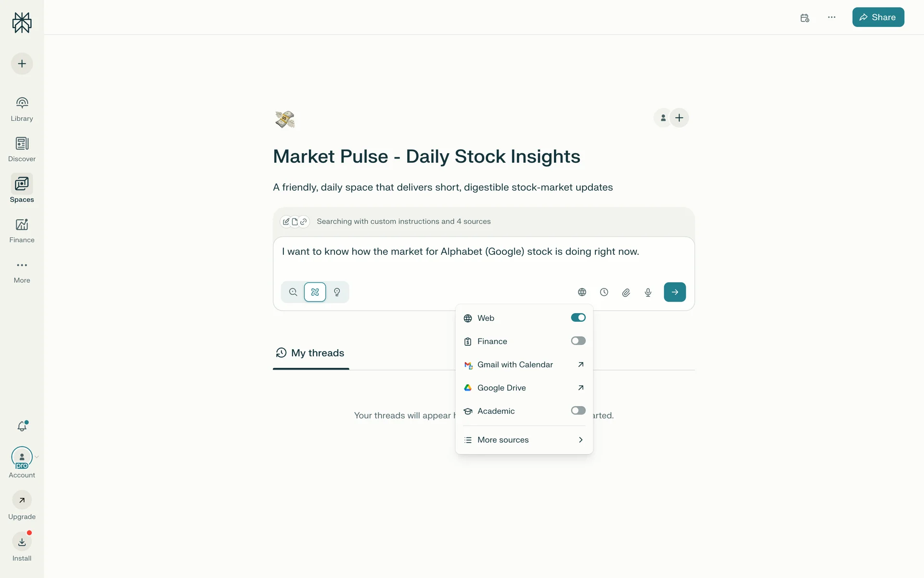Submit query with arrow button
This screenshot has height=578, width=924.
click(675, 292)
